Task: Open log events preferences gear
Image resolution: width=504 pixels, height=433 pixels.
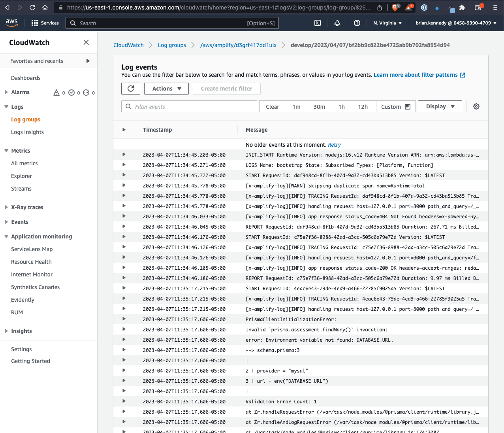Action: pyautogui.click(x=476, y=106)
